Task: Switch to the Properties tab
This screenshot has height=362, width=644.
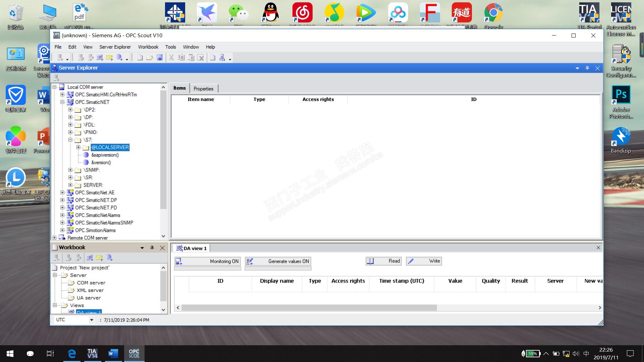Action: 203,89
